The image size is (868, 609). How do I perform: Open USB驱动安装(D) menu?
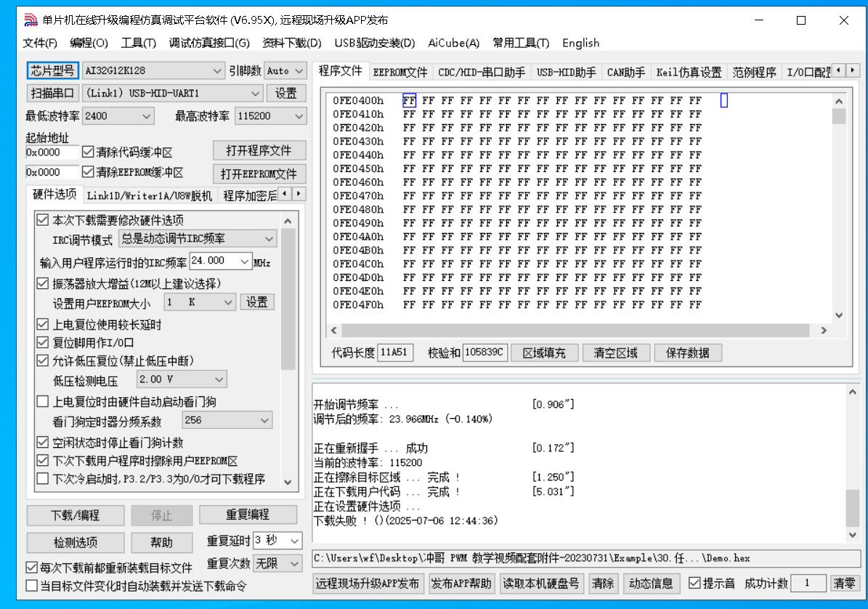[374, 43]
